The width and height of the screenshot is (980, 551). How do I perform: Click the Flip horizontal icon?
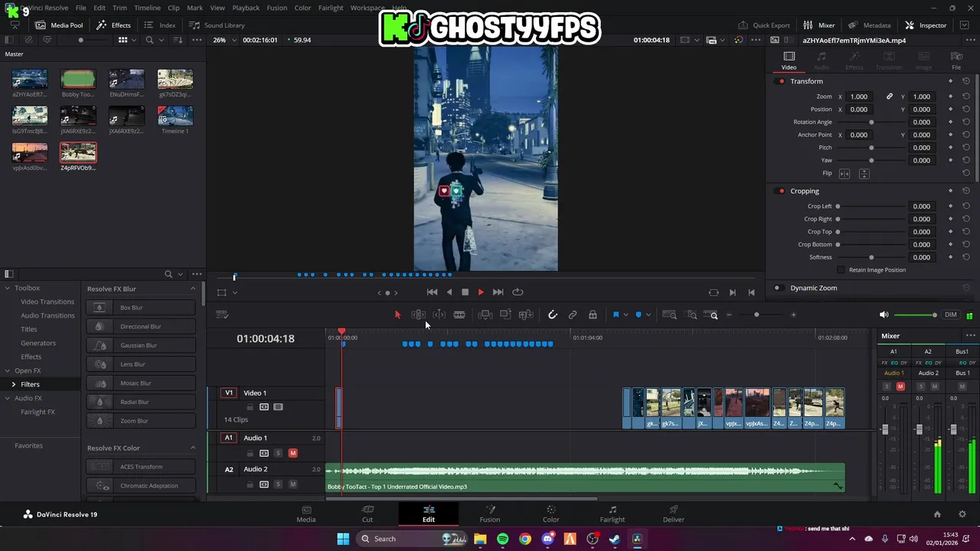pos(844,174)
